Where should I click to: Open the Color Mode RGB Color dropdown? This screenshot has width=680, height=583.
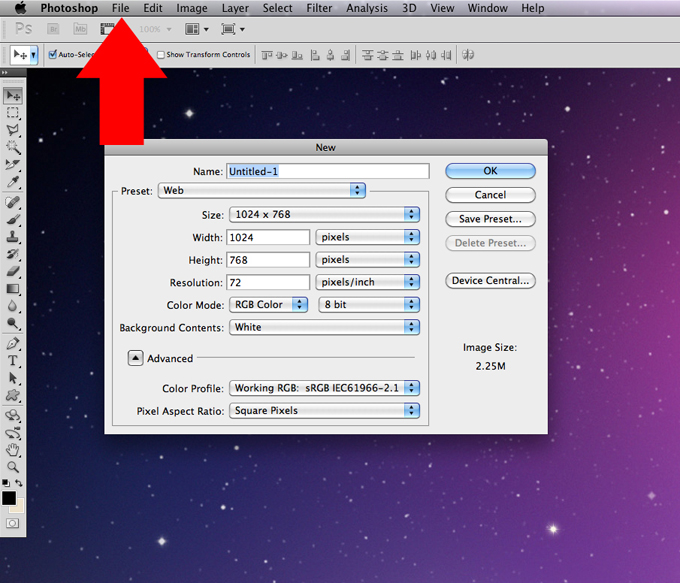(x=268, y=305)
